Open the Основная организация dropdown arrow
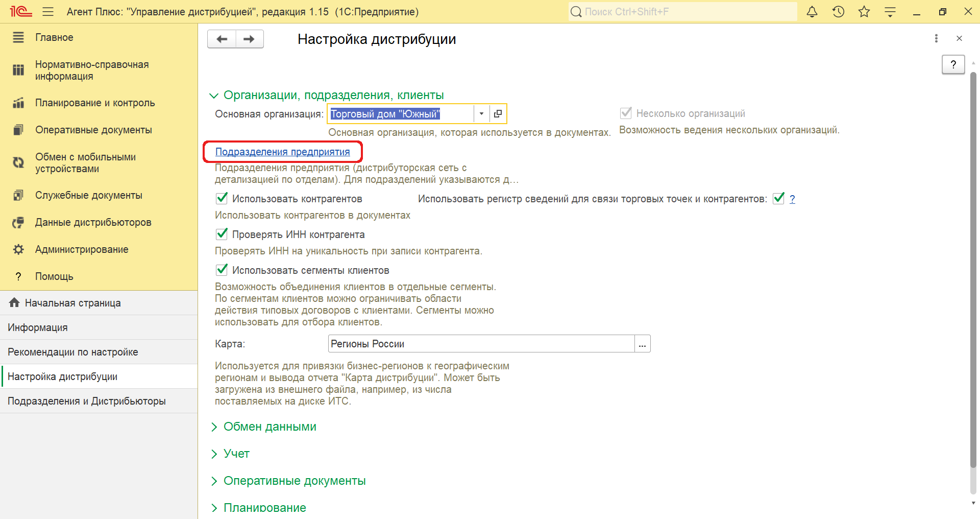980x519 pixels. point(481,113)
